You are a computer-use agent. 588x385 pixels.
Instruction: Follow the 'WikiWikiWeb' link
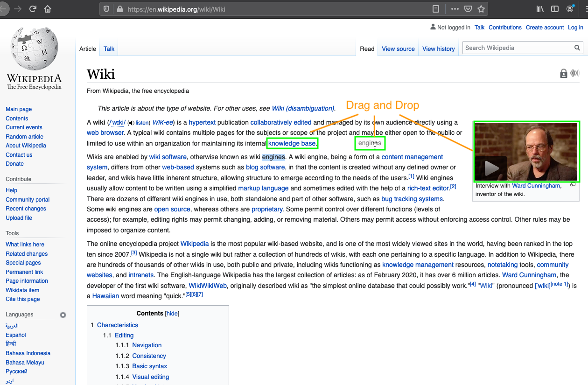point(208,286)
